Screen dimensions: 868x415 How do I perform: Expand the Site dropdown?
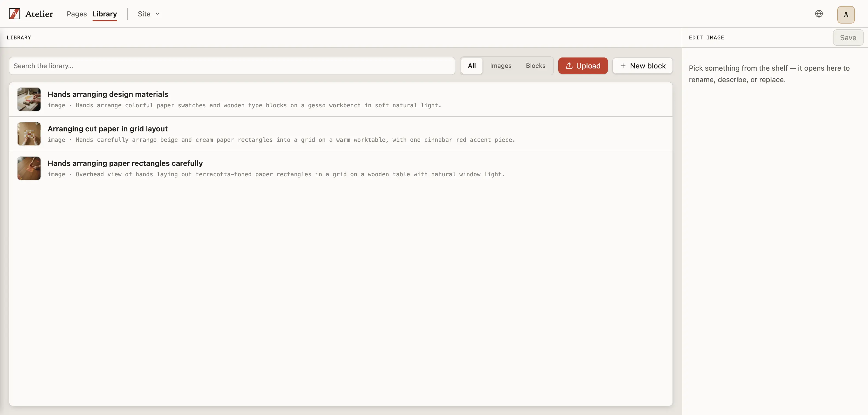[x=149, y=14]
